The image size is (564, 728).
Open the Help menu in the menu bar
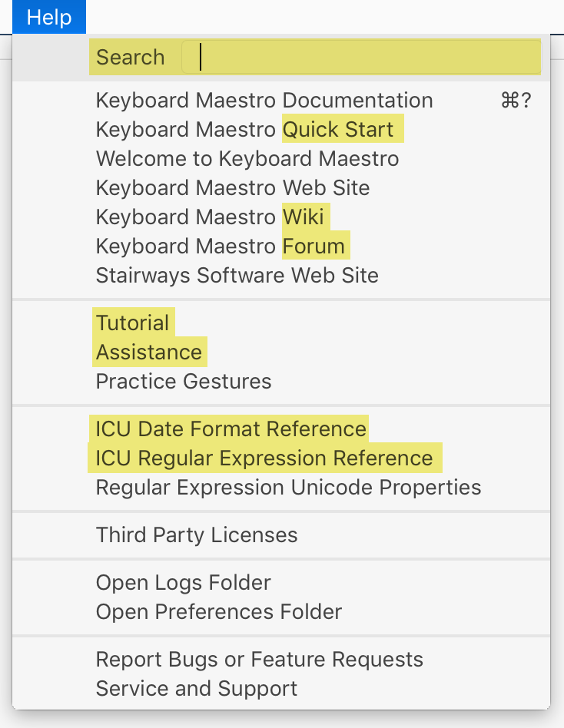coord(48,17)
